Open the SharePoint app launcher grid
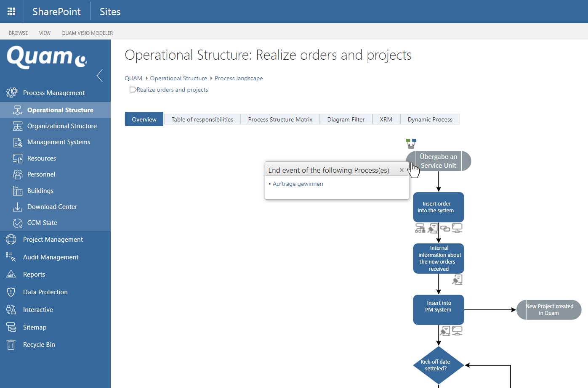The width and height of the screenshot is (588, 388). pos(11,11)
